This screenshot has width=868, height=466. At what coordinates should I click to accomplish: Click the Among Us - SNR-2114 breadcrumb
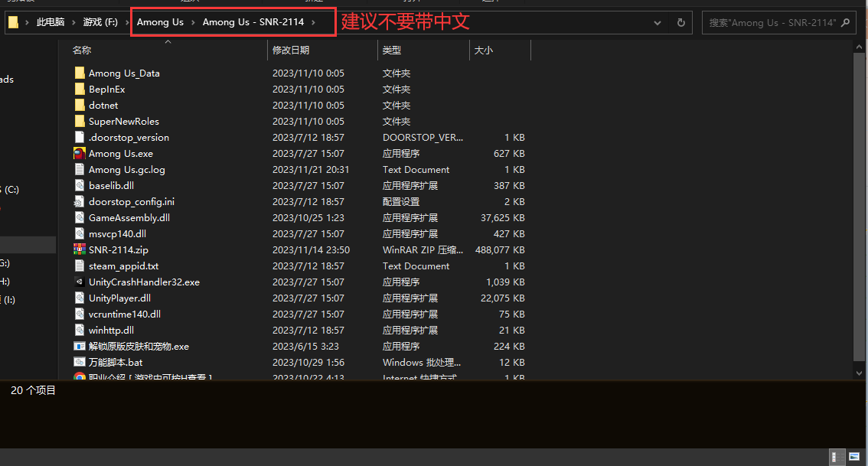coord(253,22)
